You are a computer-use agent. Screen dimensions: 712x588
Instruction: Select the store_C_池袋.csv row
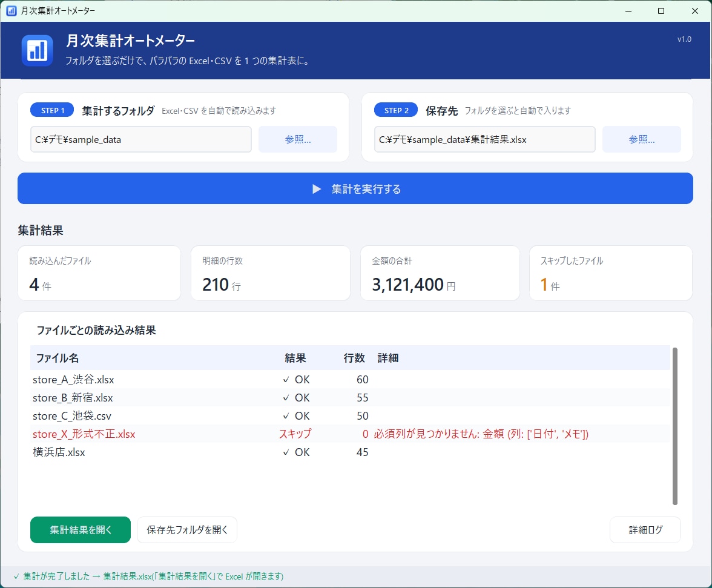point(350,416)
